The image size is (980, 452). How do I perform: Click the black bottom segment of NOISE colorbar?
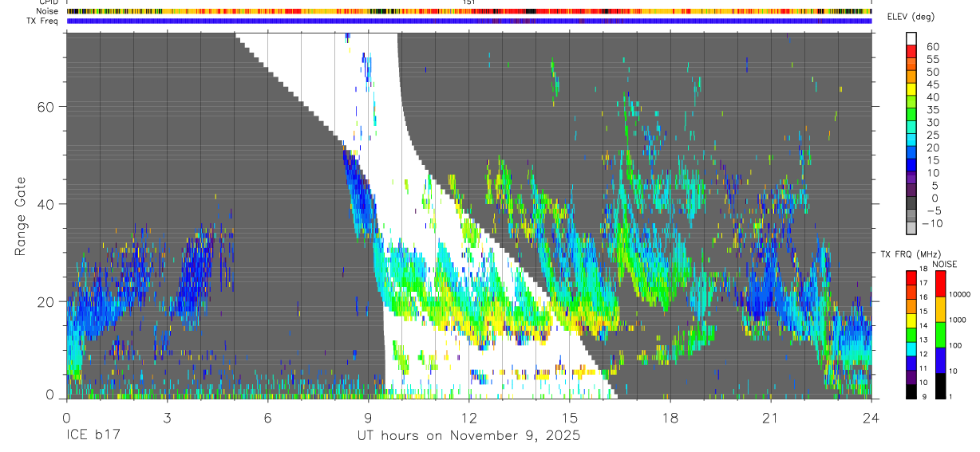(x=941, y=386)
